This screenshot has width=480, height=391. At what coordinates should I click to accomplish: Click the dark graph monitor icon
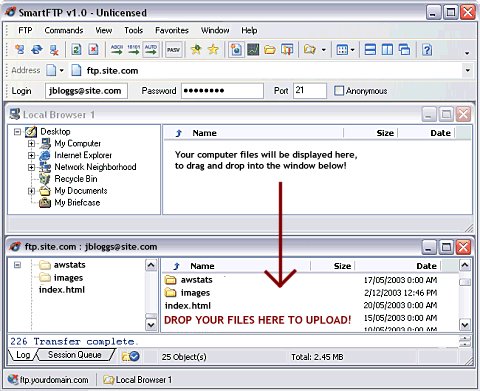click(x=253, y=50)
